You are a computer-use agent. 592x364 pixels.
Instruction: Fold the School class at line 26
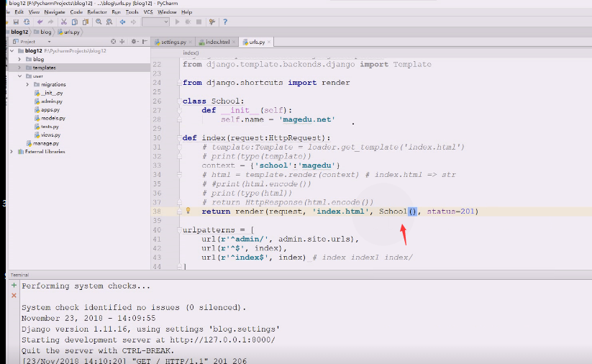tap(179, 101)
